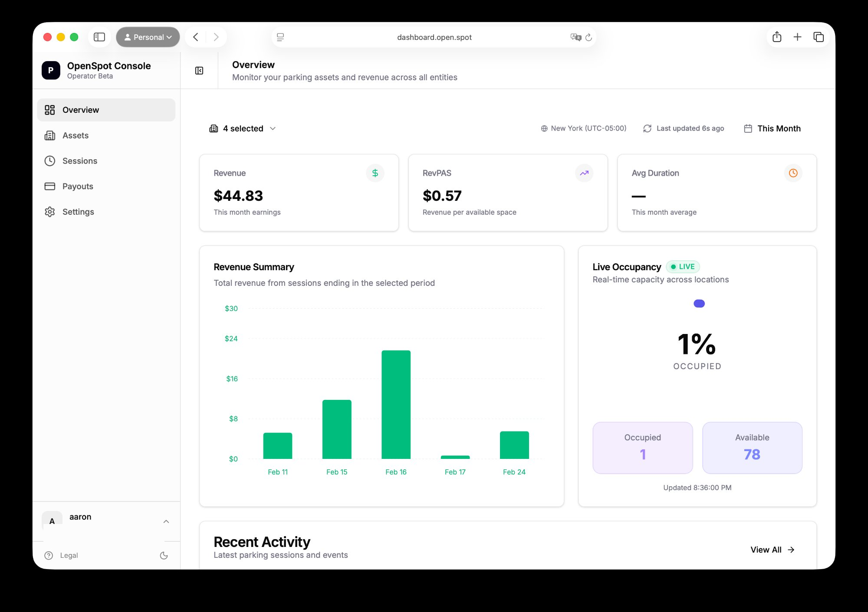Click the Revenue dollar sign icon
The image size is (868, 612).
click(375, 173)
